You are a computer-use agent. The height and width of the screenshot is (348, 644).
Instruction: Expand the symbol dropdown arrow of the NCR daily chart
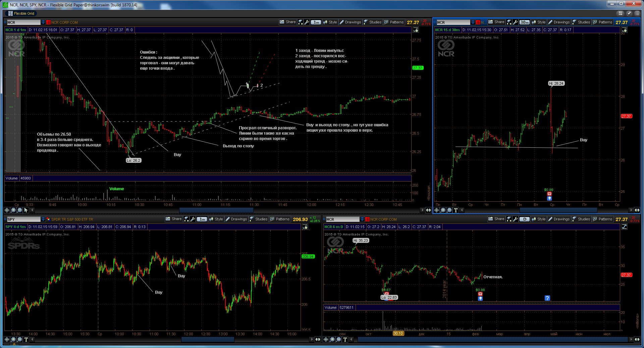[362, 219]
